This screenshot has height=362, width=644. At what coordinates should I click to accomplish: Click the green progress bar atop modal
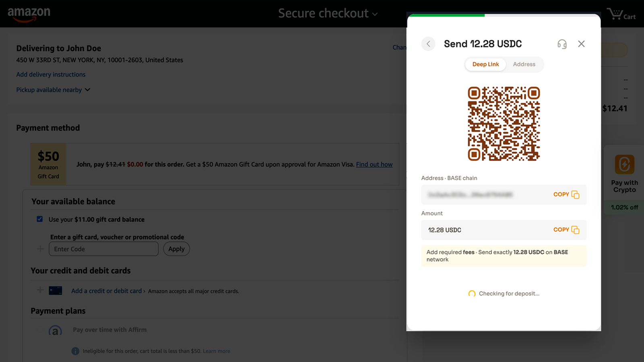tap(446, 15)
